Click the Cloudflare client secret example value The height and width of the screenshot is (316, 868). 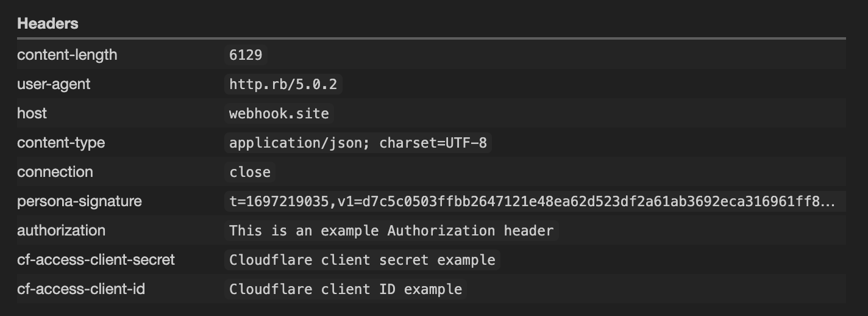click(x=362, y=260)
